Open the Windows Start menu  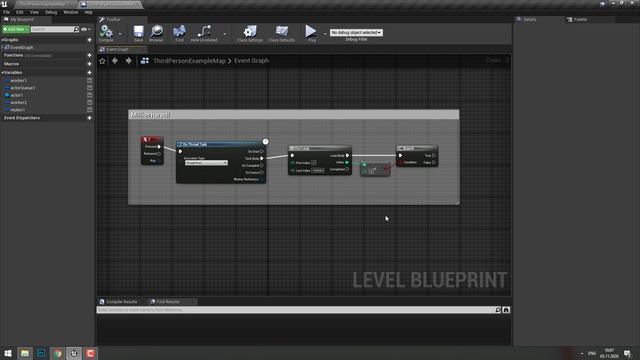pos(8,353)
